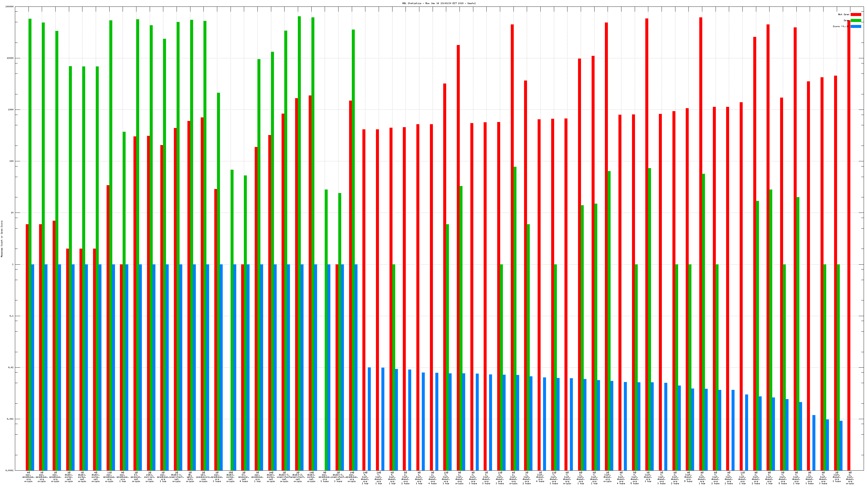Click the bl.spamcop.net 4 hops axis label
Screen dimensions: 868x488
[x=244, y=477]
